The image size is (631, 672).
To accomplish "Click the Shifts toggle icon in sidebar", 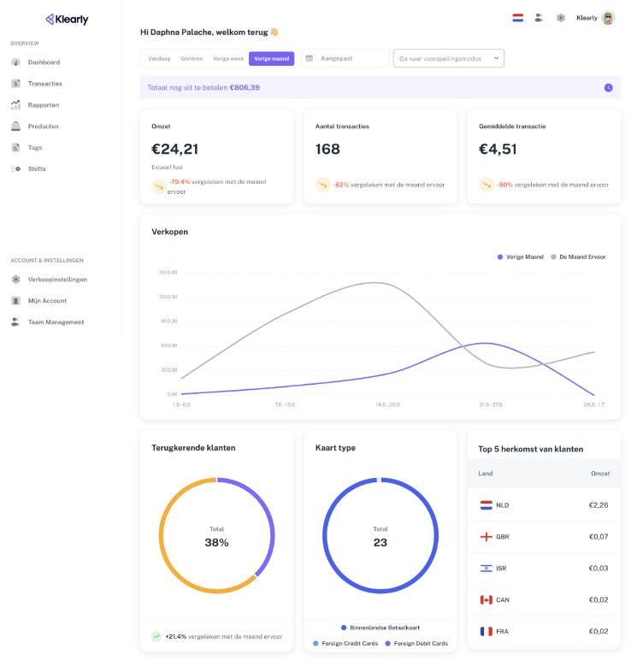I will 15,168.
